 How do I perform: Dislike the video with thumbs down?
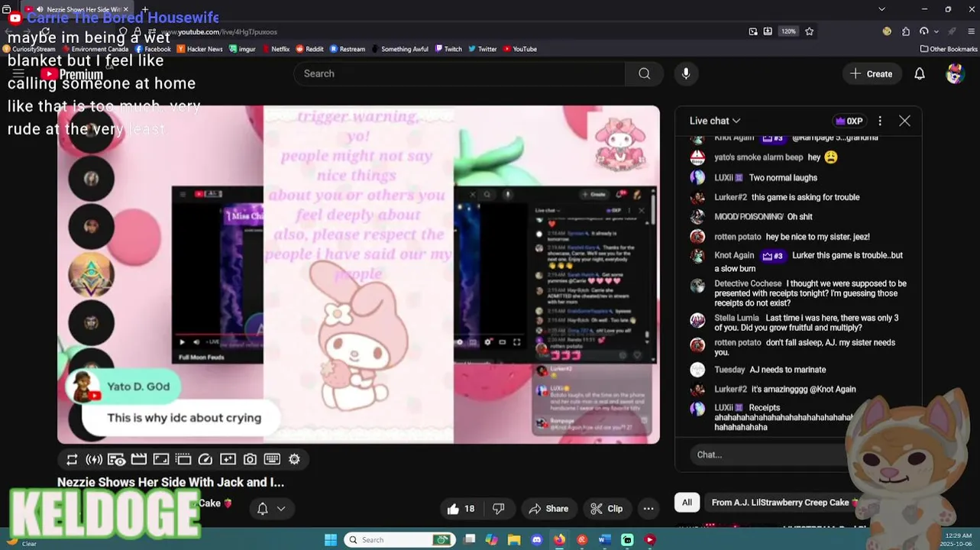(499, 509)
